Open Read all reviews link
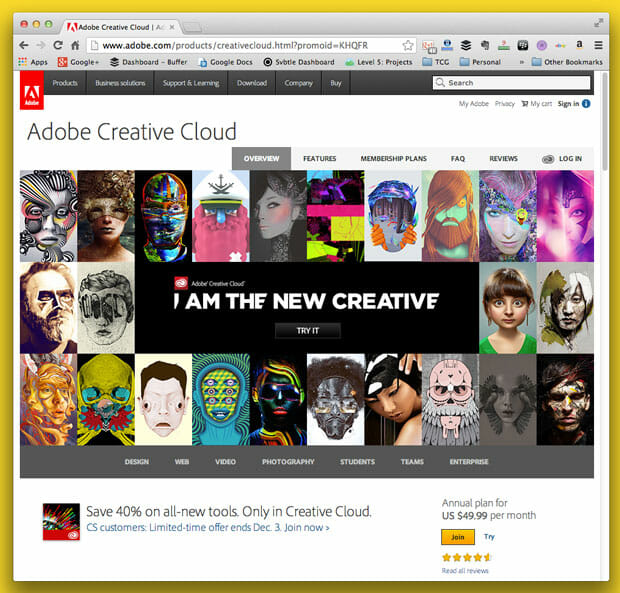Screen dimensions: 620x593 pos(465,570)
